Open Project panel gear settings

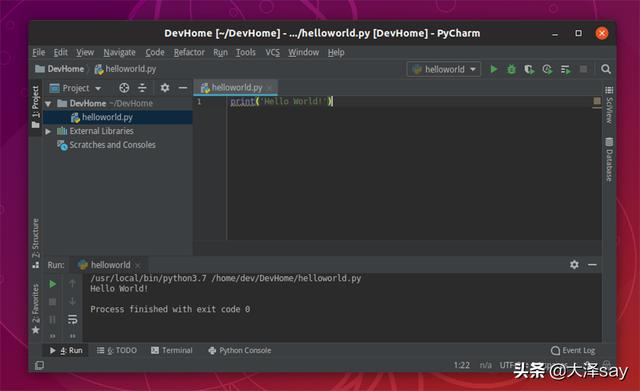(164, 88)
